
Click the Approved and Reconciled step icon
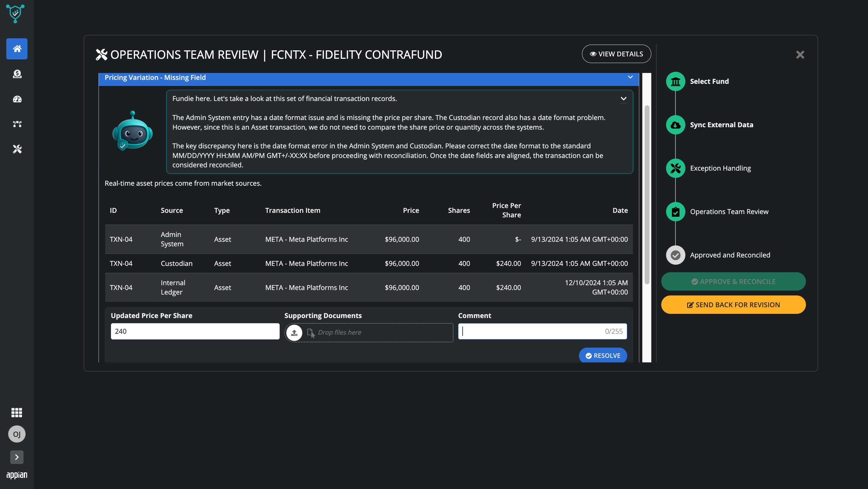pyautogui.click(x=675, y=255)
